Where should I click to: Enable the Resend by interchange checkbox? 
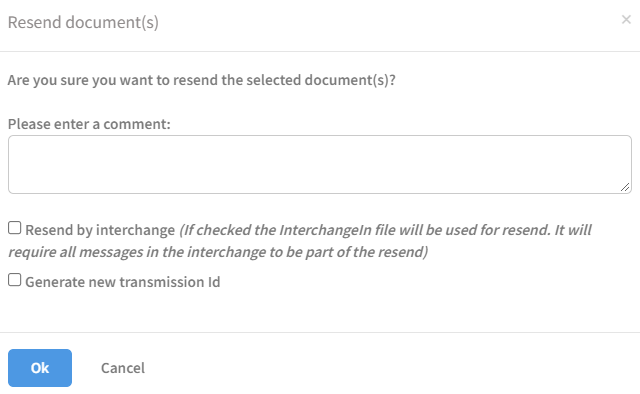pos(15,228)
